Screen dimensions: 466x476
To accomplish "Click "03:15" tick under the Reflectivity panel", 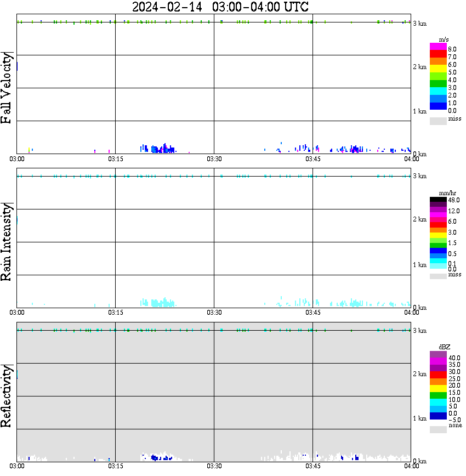I will point(115,466).
